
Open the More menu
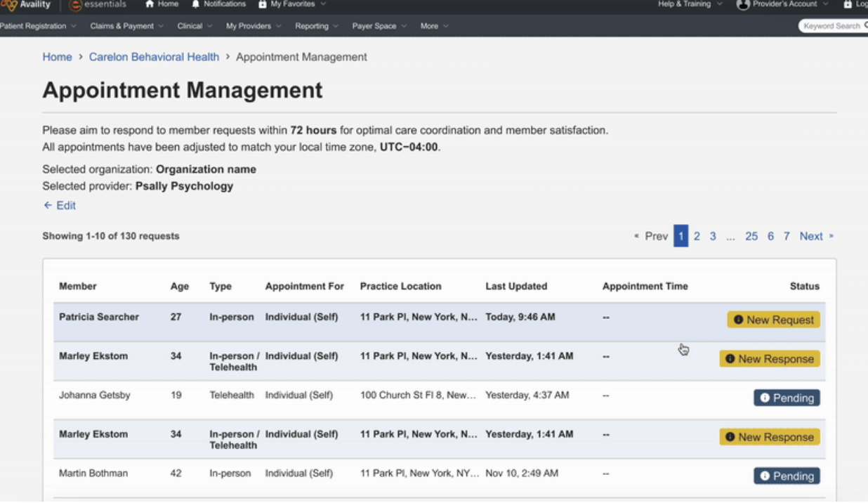434,26
